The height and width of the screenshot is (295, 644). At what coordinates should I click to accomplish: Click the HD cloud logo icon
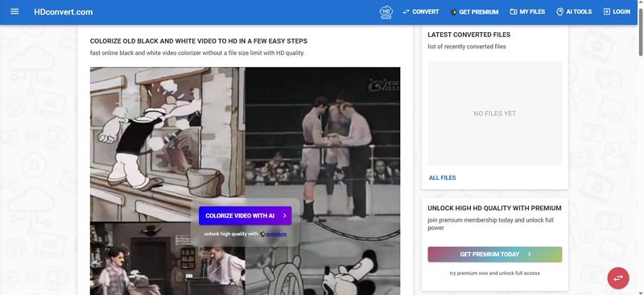386,12
